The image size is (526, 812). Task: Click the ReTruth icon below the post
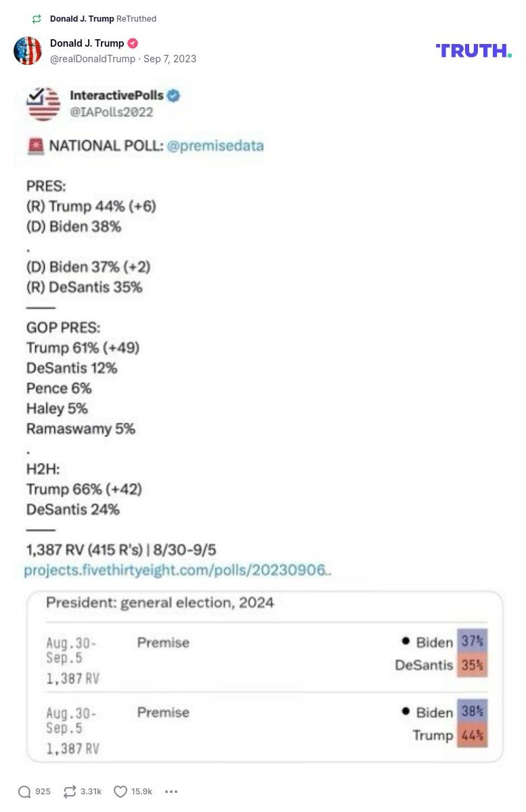click(x=70, y=792)
